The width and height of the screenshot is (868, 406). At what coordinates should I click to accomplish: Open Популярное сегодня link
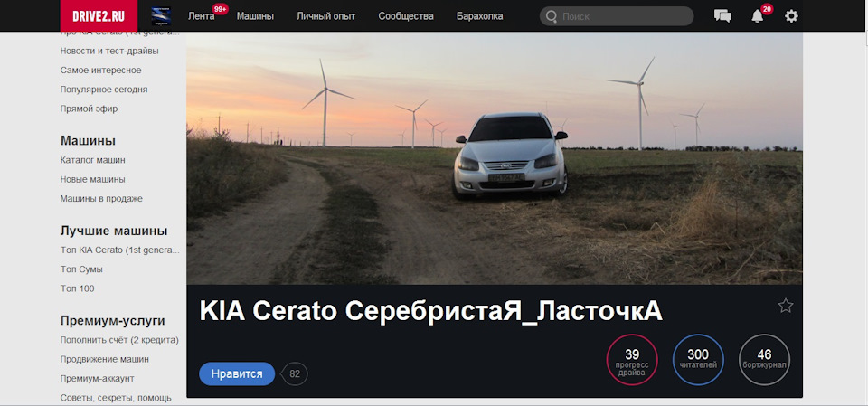point(104,90)
